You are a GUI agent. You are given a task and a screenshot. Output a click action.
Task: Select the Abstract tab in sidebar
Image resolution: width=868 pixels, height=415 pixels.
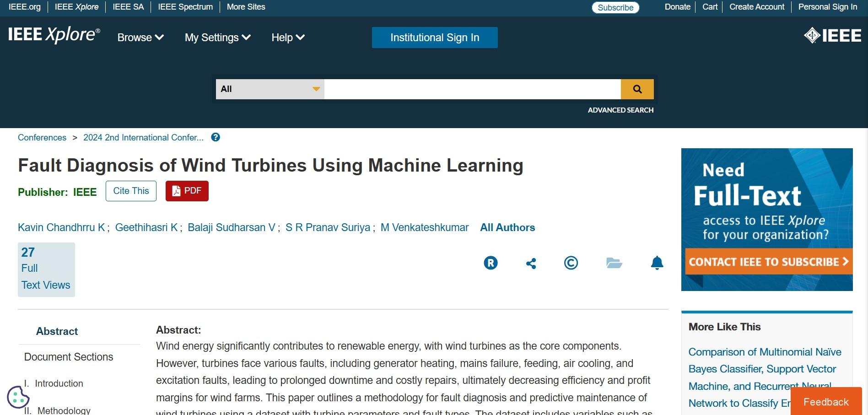[x=57, y=331]
